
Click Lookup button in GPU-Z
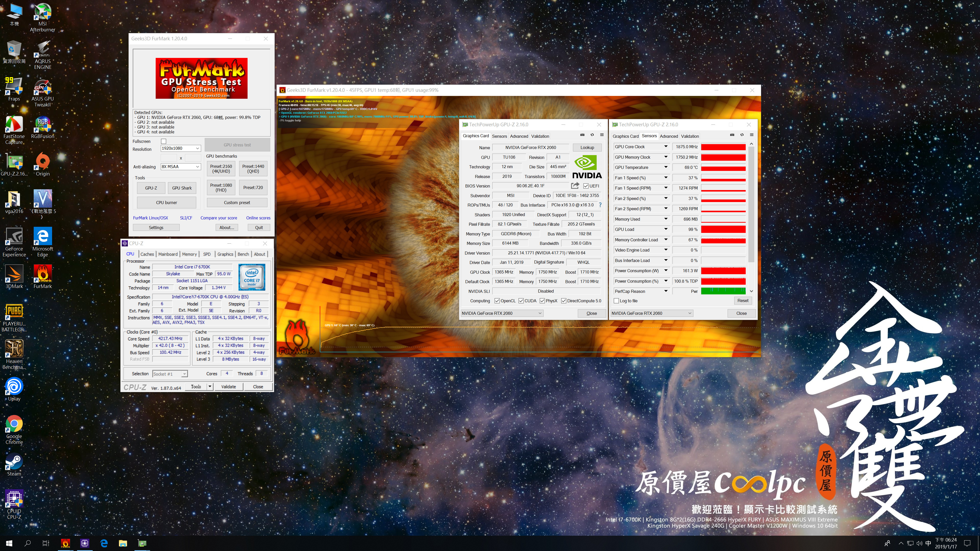(587, 147)
